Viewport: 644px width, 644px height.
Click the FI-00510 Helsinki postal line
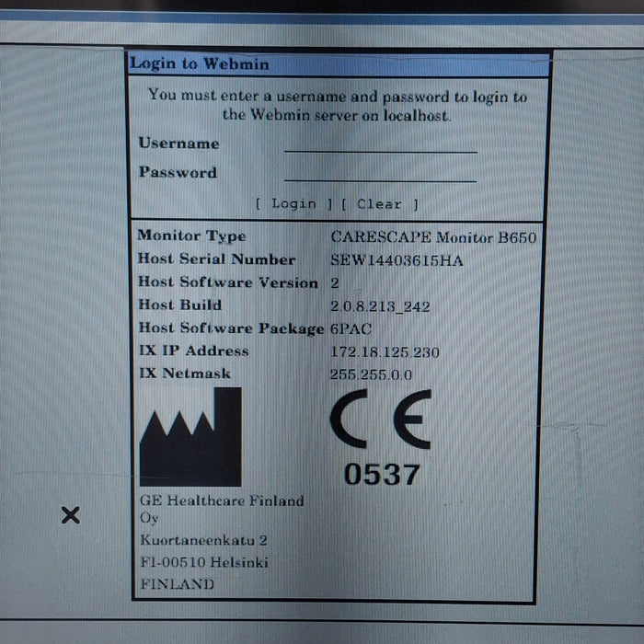coord(204,562)
